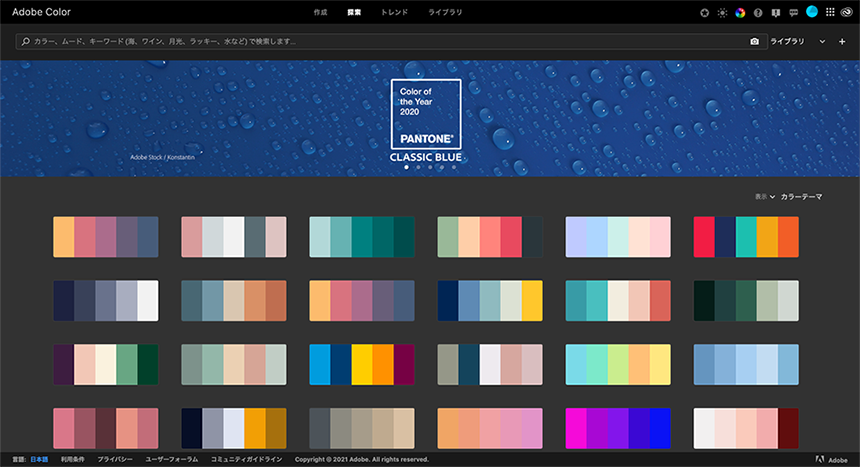Open the トレンド tab
Image resolution: width=860 pixels, height=467 pixels.
coord(394,12)
